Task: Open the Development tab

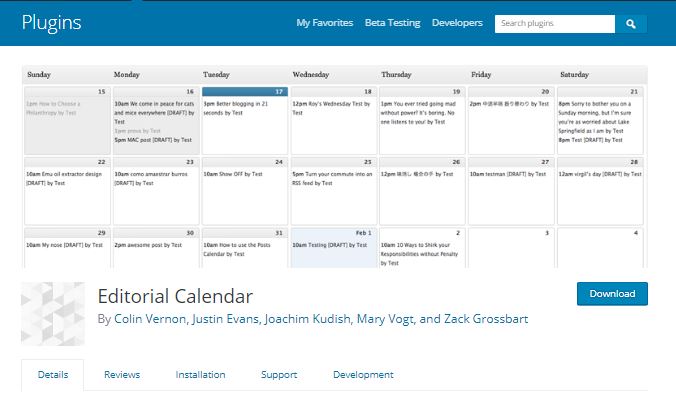Action: tap(363, 375)
